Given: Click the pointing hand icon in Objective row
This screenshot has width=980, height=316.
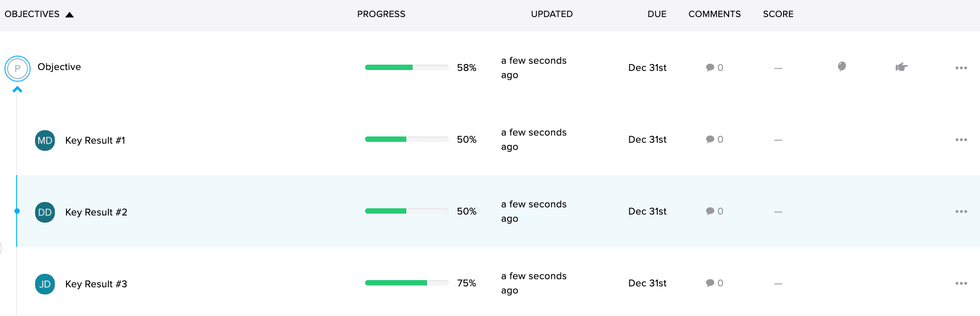Looking at the screenshot, I should click(901, 67).
